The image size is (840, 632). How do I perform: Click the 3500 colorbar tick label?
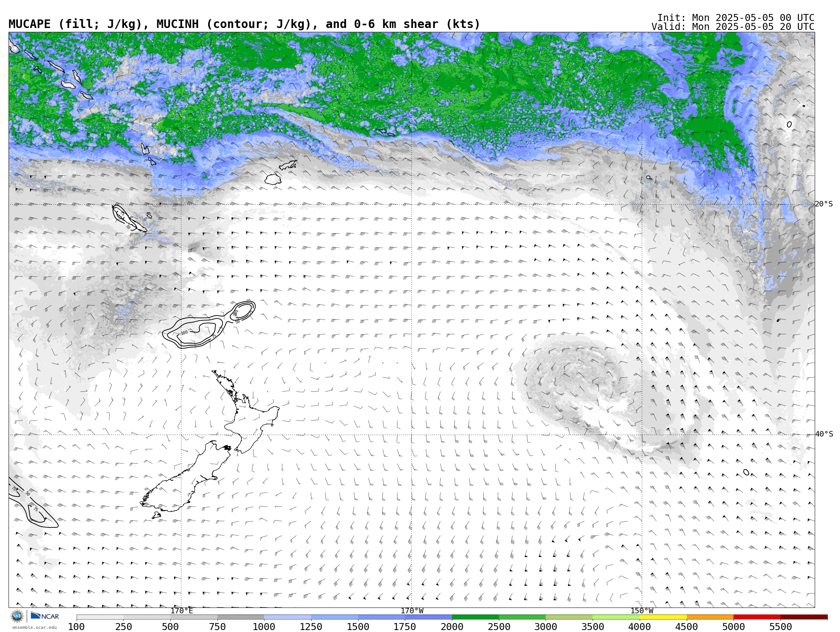point(593,627)
